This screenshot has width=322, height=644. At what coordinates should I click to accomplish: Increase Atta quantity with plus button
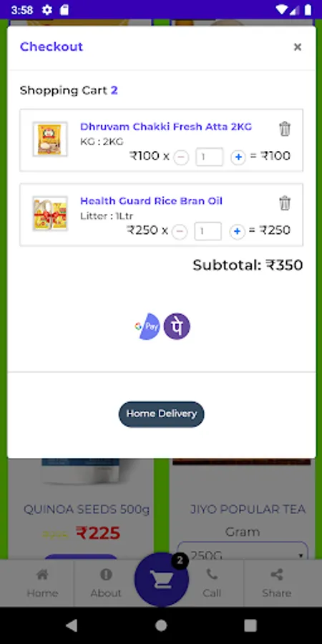point(238,157)
